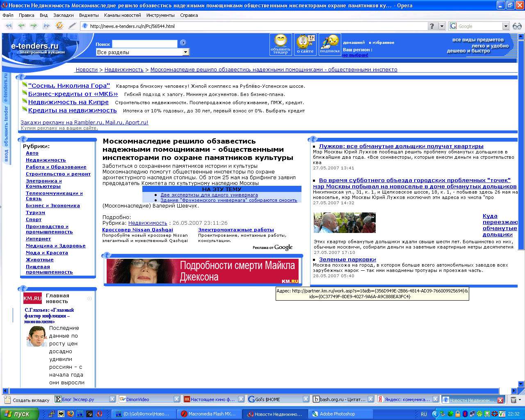
Task: Open the closed tabs trash icon
Action: coord(513,399)
